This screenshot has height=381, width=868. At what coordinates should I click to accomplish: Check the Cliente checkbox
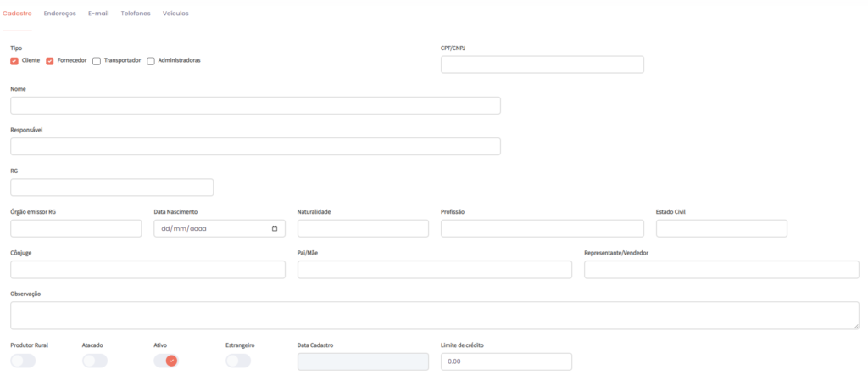tap(14, 61)
